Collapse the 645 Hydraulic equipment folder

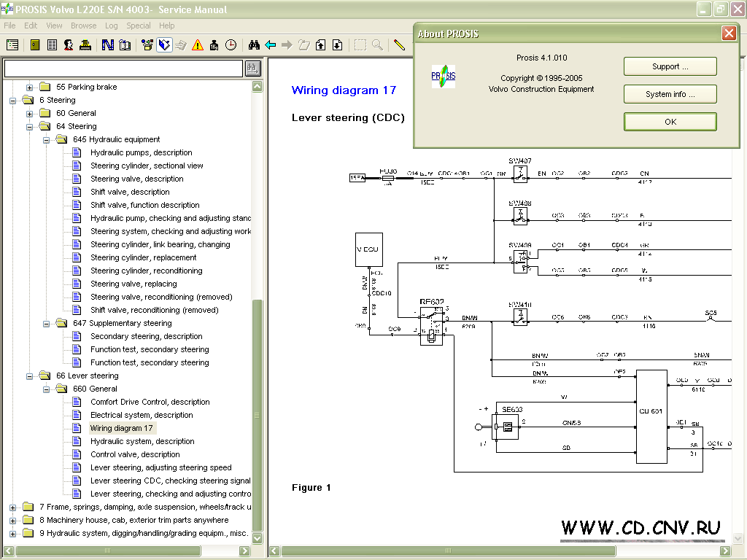[x=46, y=140]
